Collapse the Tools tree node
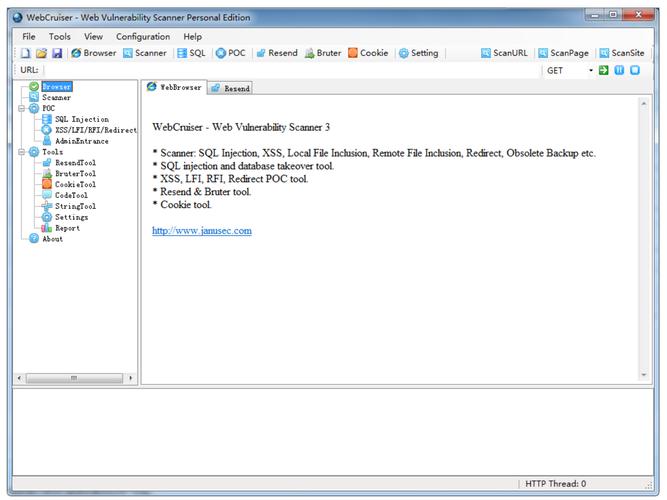 click(x=21, y=152)
